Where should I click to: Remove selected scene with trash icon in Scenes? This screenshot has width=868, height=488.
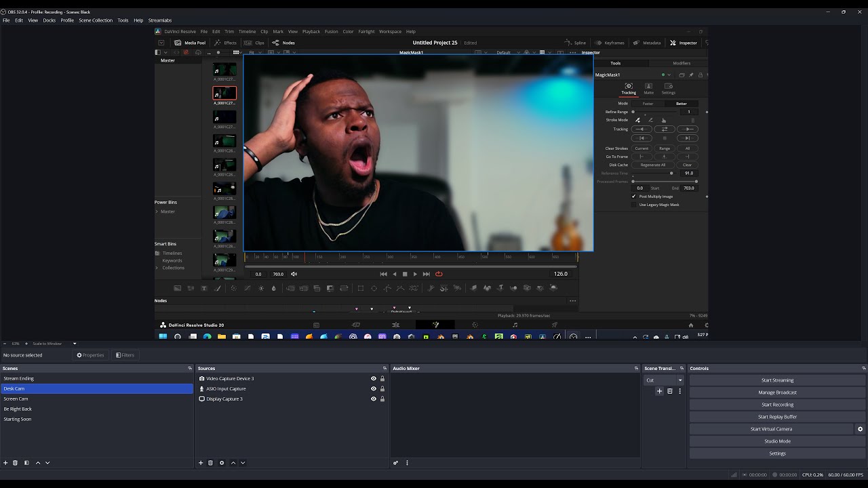(x=15, y=463)
